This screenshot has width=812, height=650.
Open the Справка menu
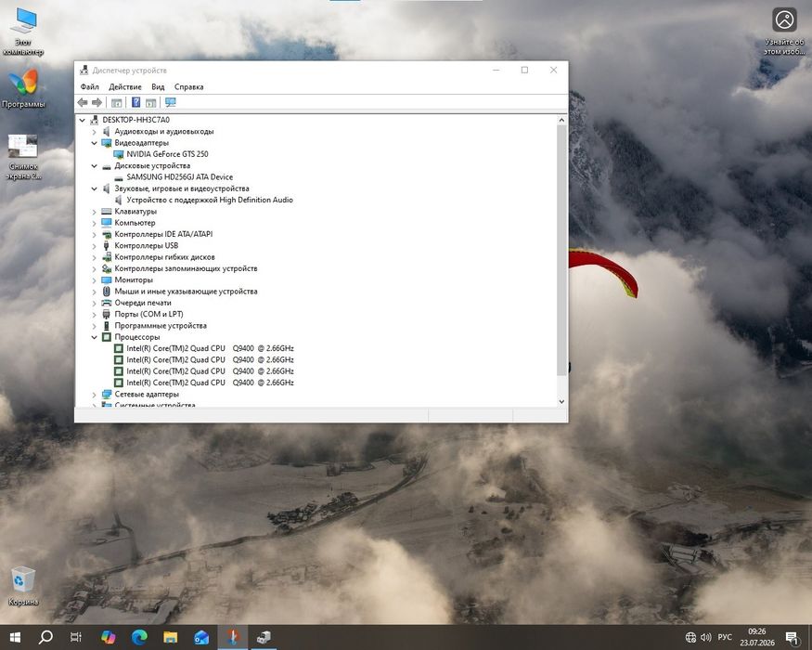(188, 86)
